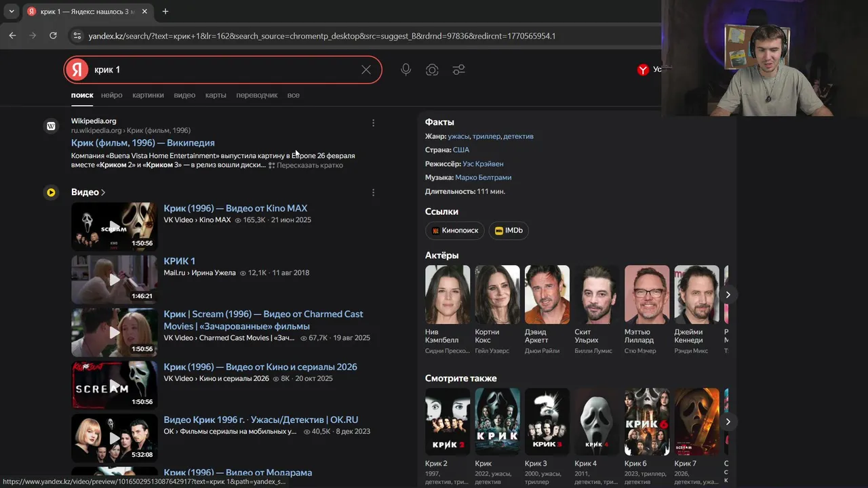The width and height of the screenshot is (868, 488).
Task: Open director link 'Уэс Крэйвен'
Action: point(483,164)
